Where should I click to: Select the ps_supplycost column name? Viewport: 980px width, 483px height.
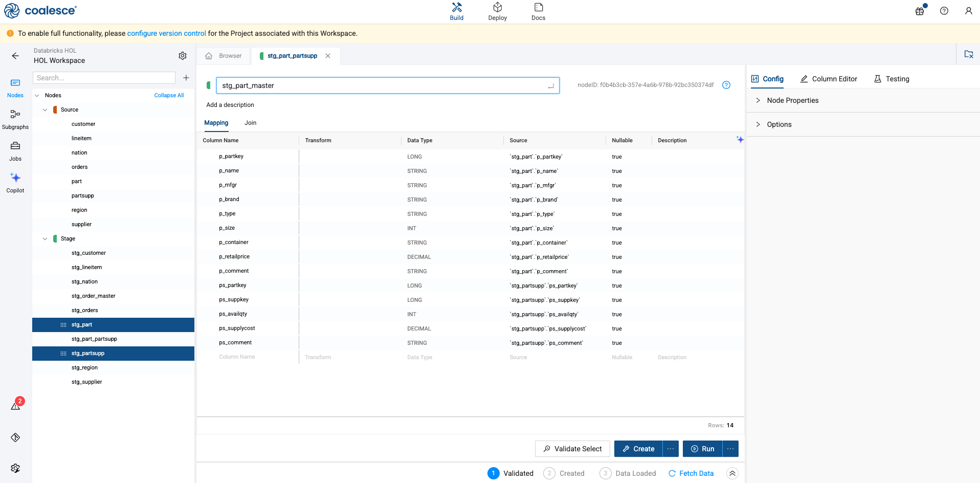click(237, 328)
